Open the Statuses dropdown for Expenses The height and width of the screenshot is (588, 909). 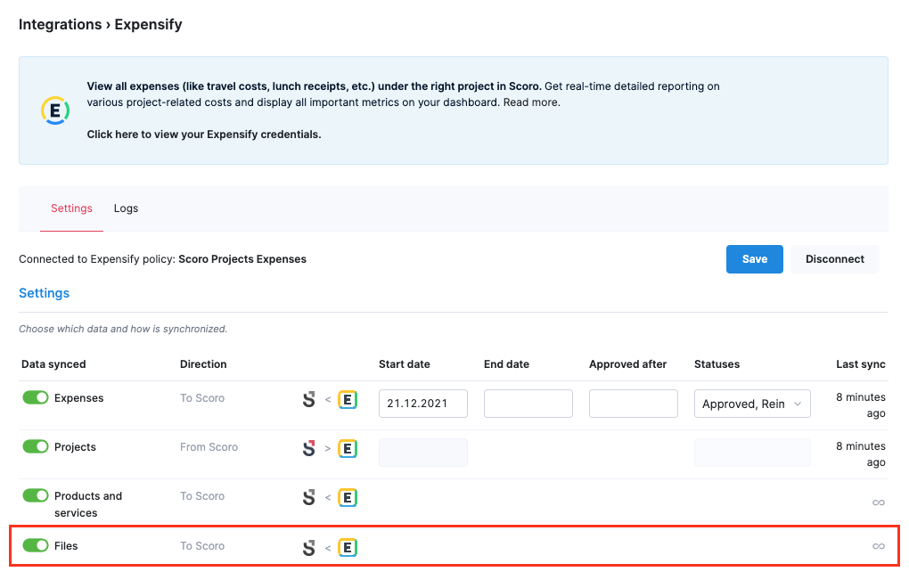(x=752, y=404)
